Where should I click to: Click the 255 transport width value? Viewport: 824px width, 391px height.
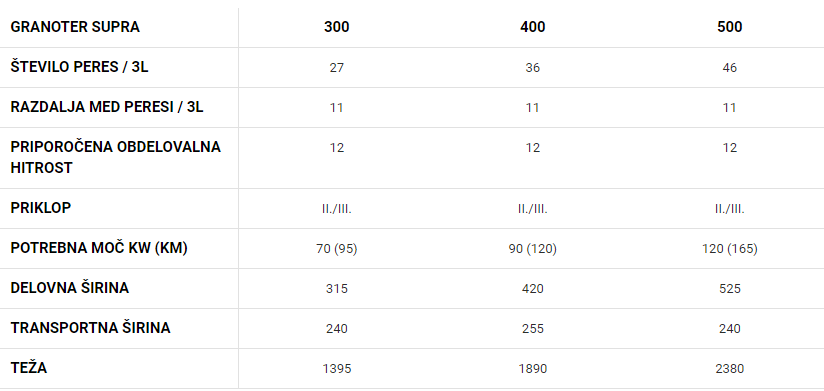coord(532,328)
